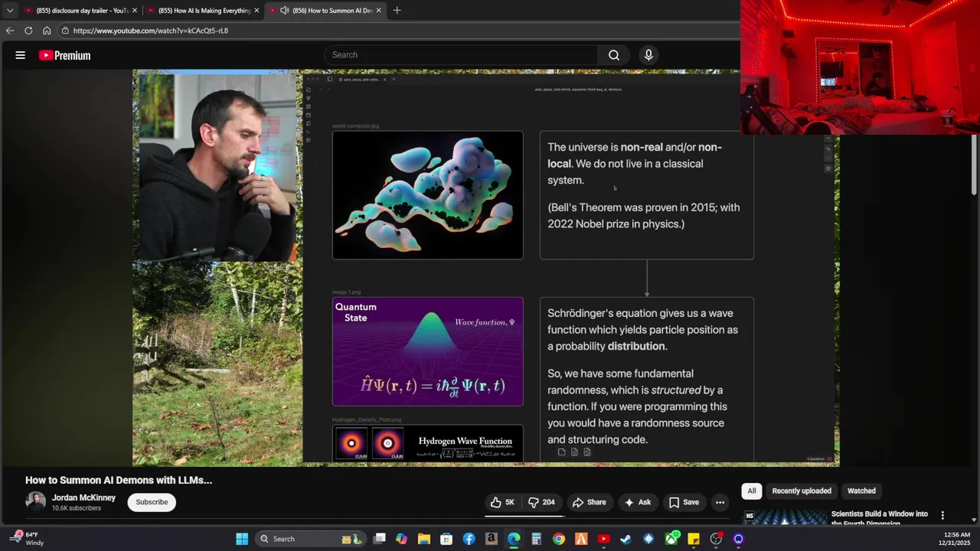Close How AI Is Making Everything tab
This screenshot has width=980, height=551.
[256, 11]
